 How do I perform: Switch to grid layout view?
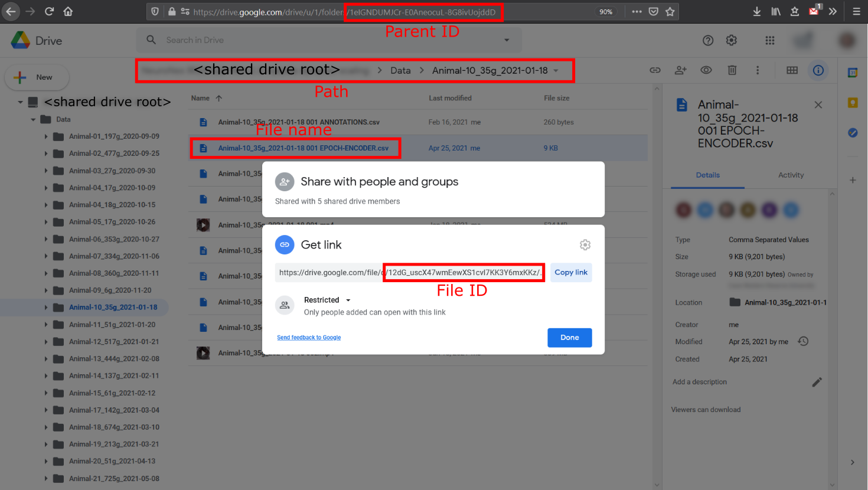coord(792,70)
